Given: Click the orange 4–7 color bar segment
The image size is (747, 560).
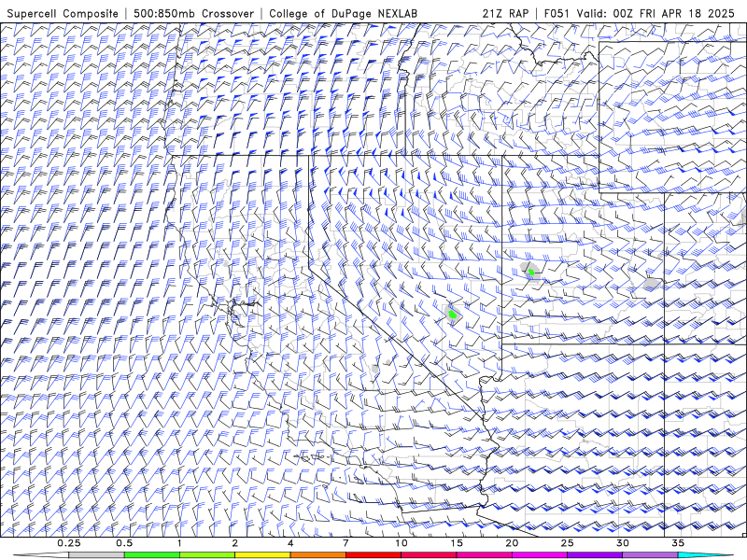Looking at the screenshot, I should pos(317,555).
